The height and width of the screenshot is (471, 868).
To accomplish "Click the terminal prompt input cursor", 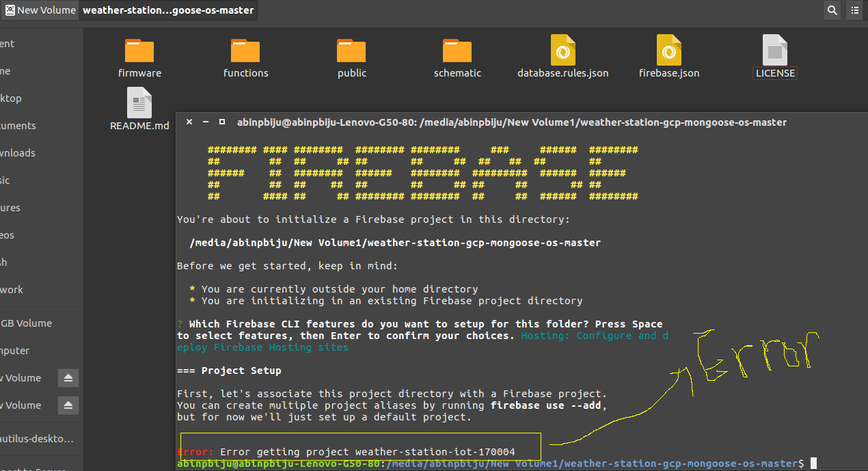I will [x=813, y=463].
